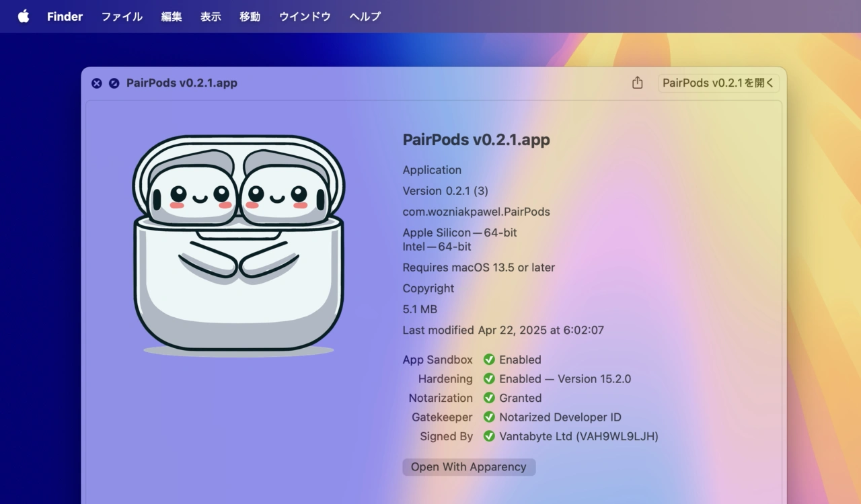Click the window title "PairPods v0.2.1.app"
This screenshot has width=861, height=504.
pos(180,83)
